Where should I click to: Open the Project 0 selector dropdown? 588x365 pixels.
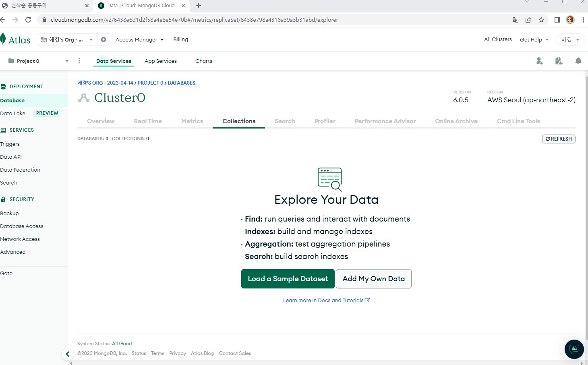pyautogui.click(x=38, y=61)
